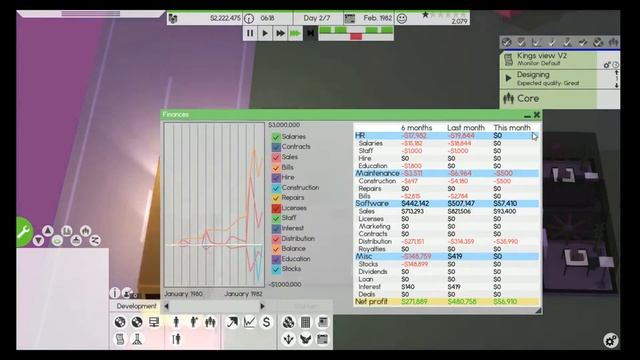
Task: Click the first checkmark filter icon in task bar
Action: pyautogui.click(x=507, y=42)
